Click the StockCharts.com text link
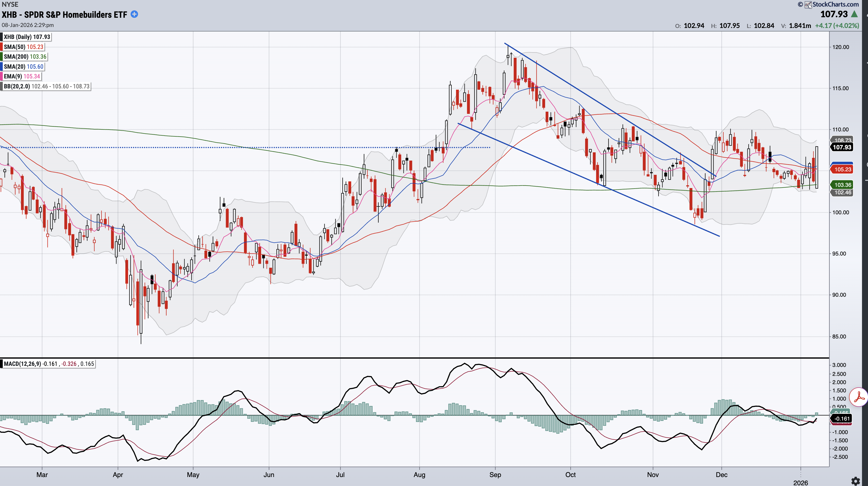This screenshot has height=486, width=868. pos(835,4)
